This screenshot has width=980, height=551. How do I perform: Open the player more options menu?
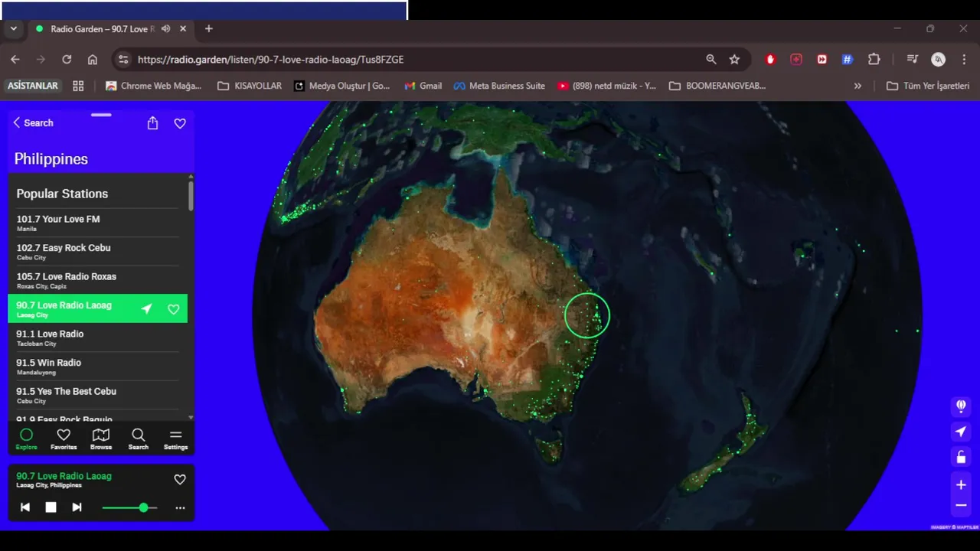(x=180, y=508)
